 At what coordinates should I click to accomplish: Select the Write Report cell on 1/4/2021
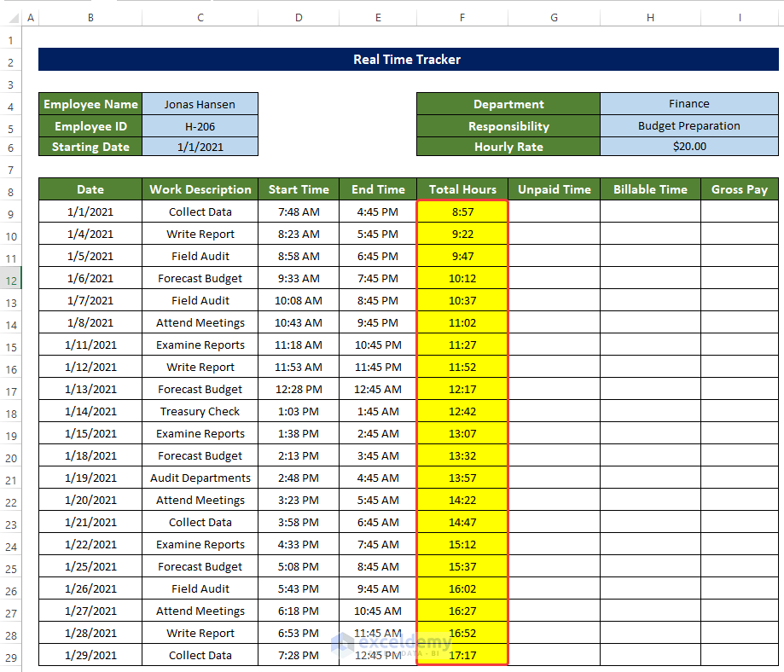pyautogui.click(x=200, y=234)
